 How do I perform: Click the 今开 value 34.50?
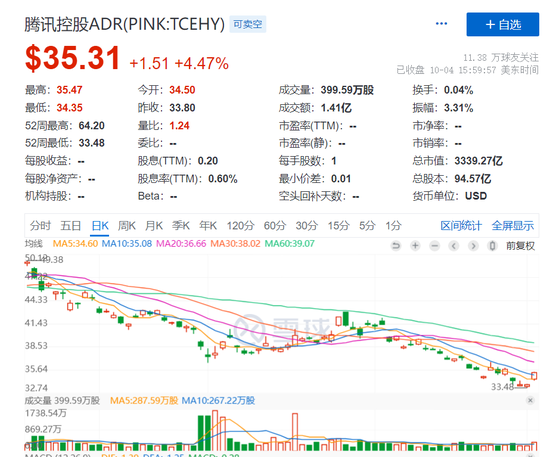tap(182, 90)
